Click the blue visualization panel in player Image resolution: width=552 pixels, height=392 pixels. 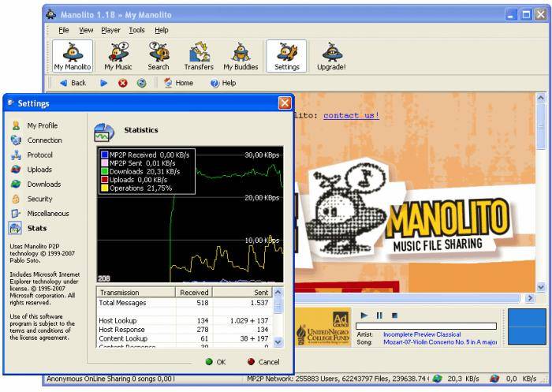527,327
